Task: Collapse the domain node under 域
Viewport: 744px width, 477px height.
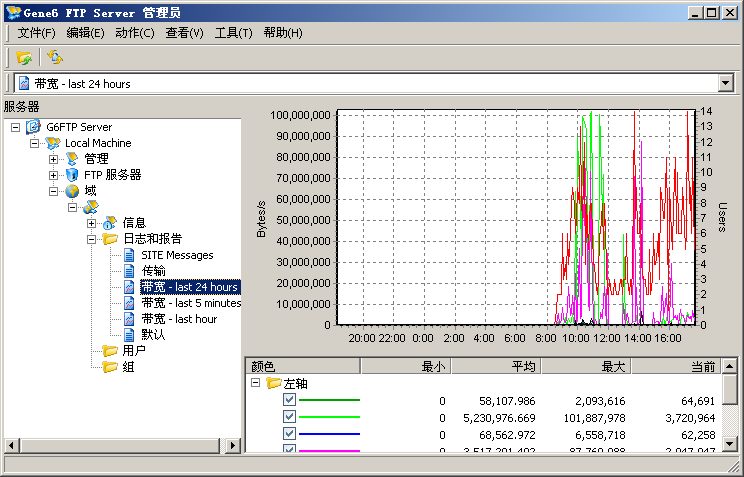Action: point(72,207)
